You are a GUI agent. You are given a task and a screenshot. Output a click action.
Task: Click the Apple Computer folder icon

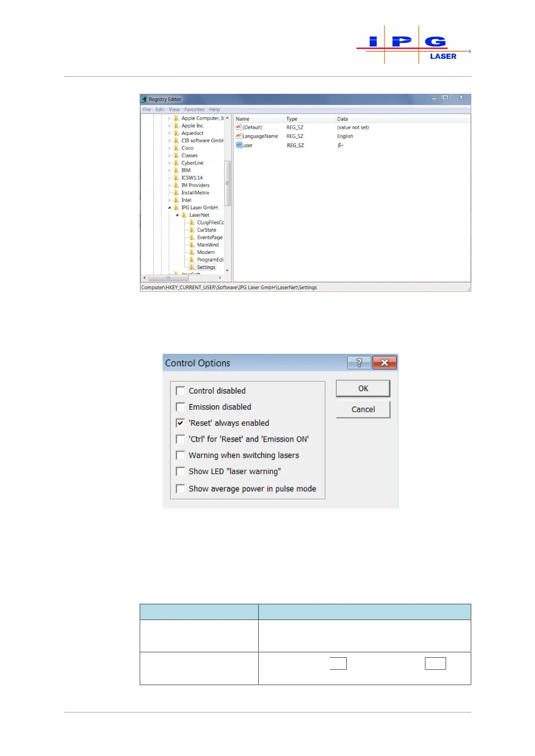(177, 119)
